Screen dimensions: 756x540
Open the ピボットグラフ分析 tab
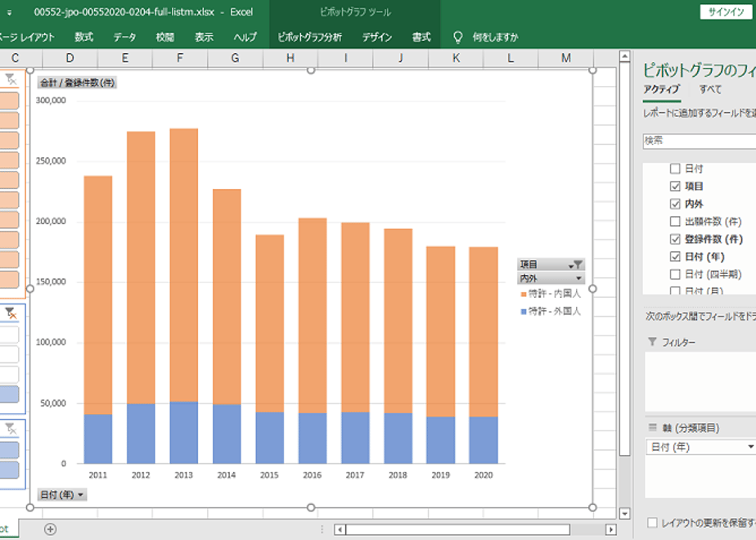coord(309,37)
